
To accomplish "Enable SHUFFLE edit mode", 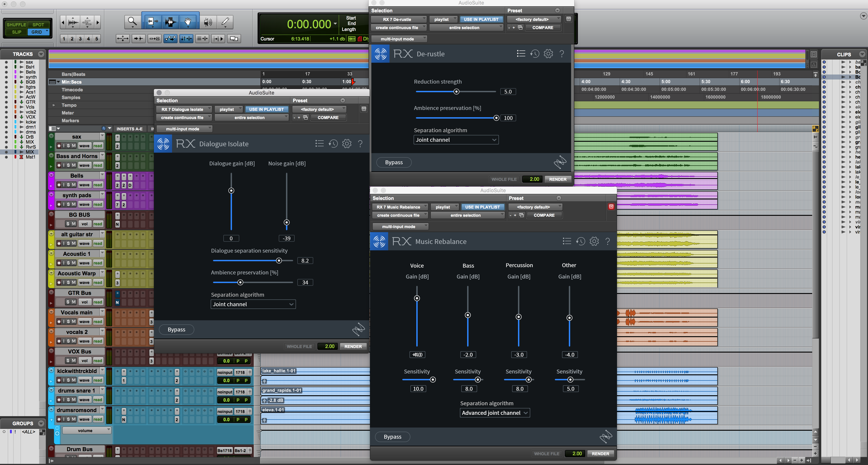I will point(16,25).
